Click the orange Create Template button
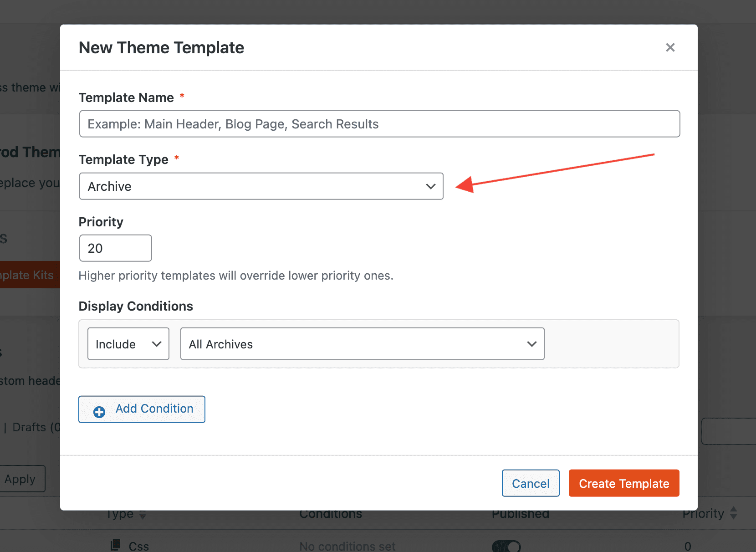Viewport: 756px width, 552px height. 623,483
